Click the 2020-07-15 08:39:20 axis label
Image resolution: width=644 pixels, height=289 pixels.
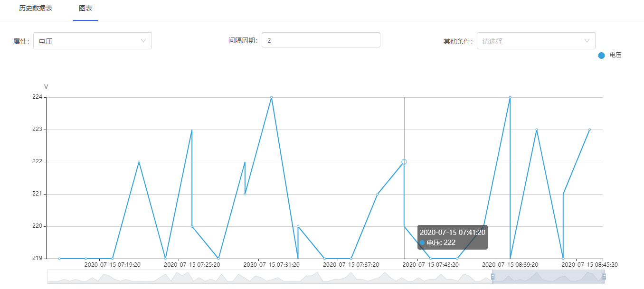tap(510, 265)
